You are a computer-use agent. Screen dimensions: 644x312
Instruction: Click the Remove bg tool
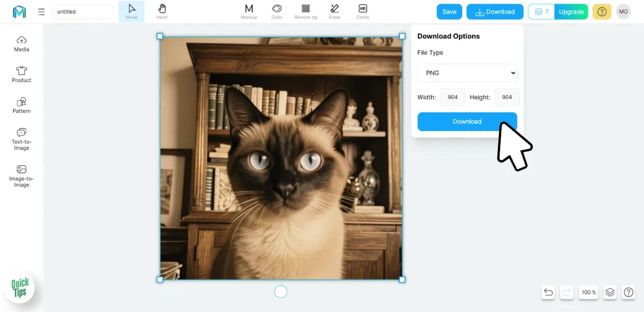pyautogui.click(x=305, y=11)
